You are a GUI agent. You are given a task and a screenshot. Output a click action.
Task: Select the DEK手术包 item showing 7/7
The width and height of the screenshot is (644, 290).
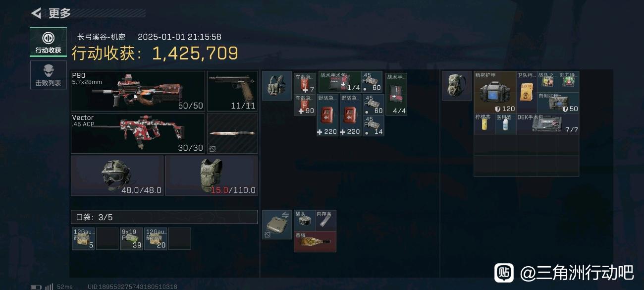point(548,124)
